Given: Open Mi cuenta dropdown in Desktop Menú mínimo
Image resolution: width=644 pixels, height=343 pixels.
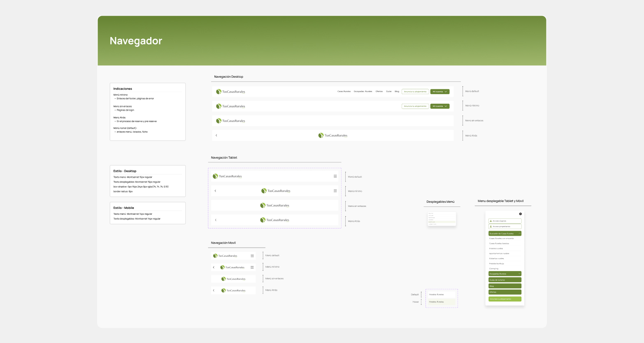Looking at the screenshot, I should 439,106.
